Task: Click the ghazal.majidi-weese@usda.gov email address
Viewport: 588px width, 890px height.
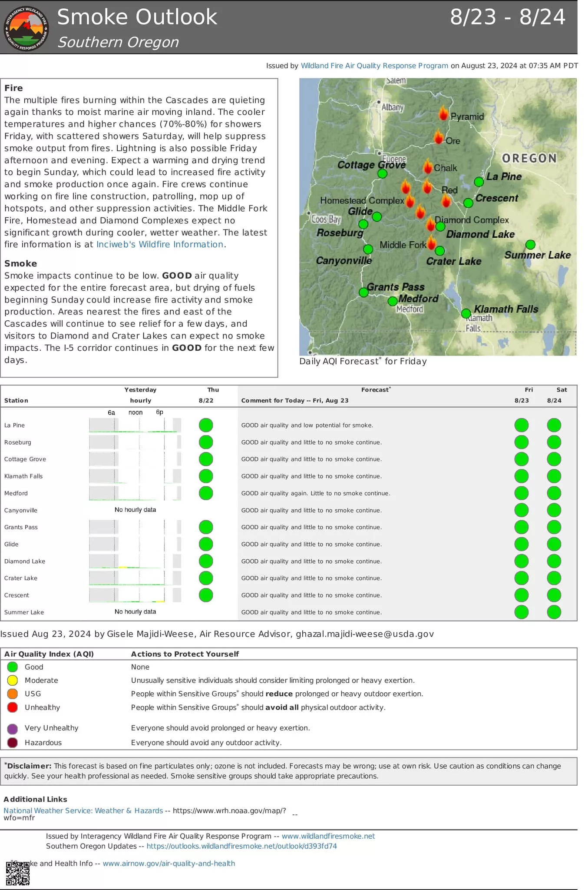Action: pyautogui.click(x=365, y=634)
